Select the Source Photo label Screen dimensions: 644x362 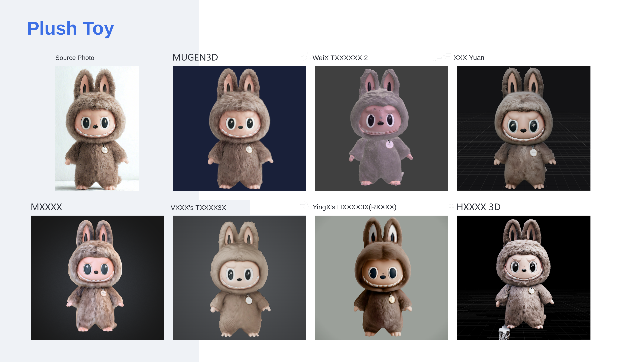pos(75,58)
